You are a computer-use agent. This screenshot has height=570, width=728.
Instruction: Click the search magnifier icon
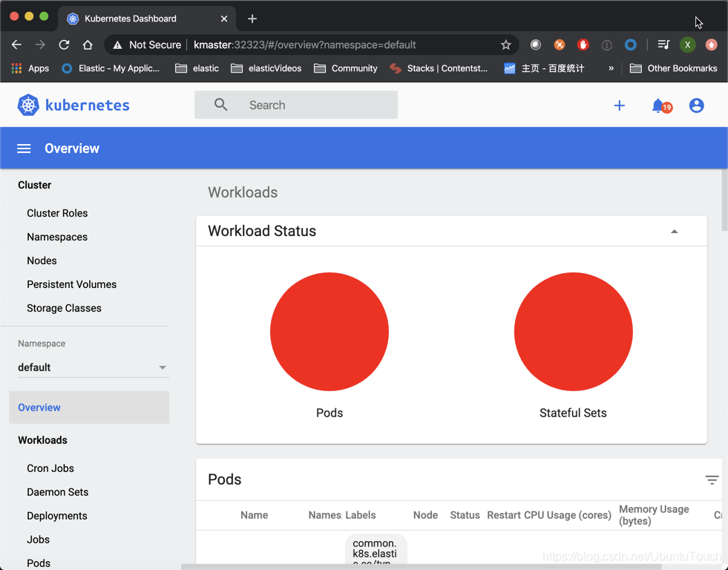pyautogui.click(x=221, y=105)
